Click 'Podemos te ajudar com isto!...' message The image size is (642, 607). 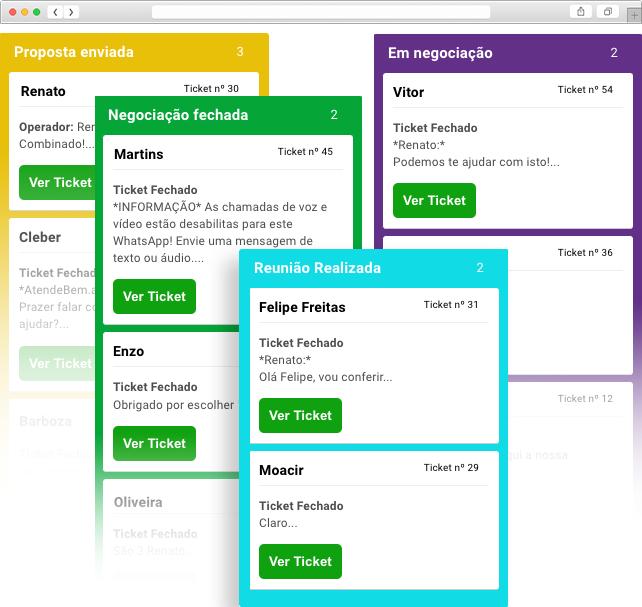pos(476,162)
